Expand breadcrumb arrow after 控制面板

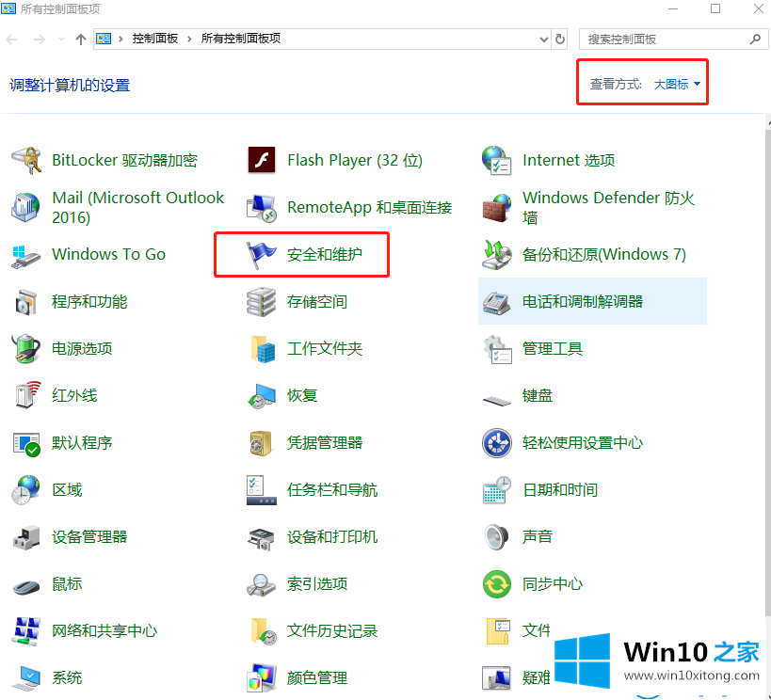pyautogui.click(x=189, y=39)
